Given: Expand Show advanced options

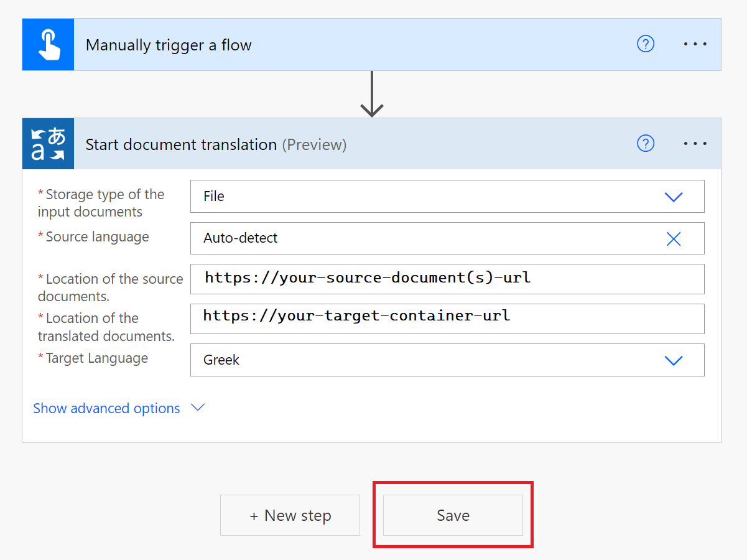Looking at the screenshot, I should click(x=197, y=408).
